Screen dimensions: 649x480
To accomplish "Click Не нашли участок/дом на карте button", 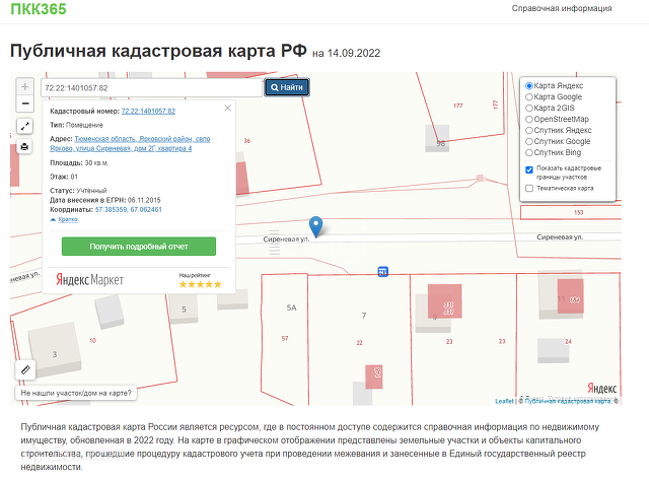I will [76, 393].
